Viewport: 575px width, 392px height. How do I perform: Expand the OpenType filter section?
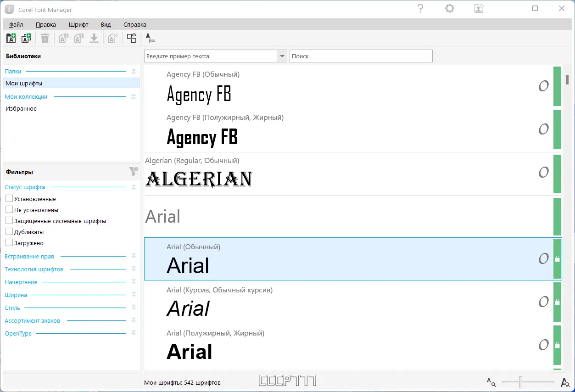click(x=134, y=333)
